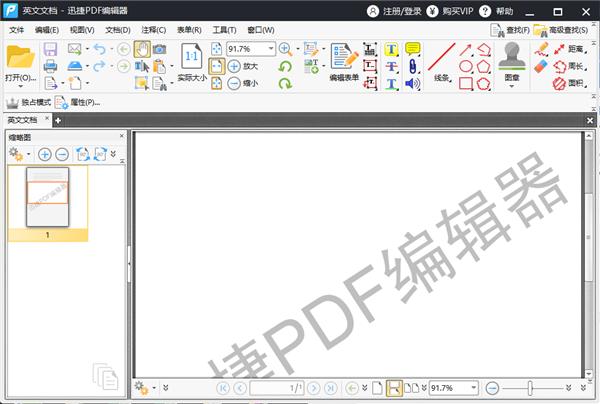Click the page number input field
Image resolution: width=600 pixels, height=404 pixels.
coord(277,388)
